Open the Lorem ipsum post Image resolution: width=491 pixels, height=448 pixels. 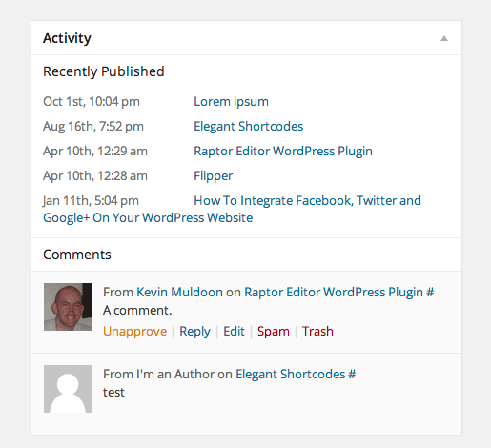point(231,102)
